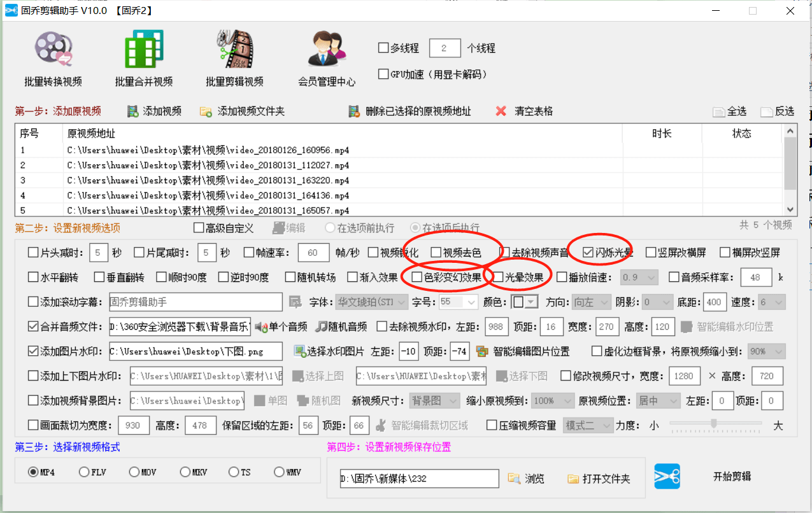Screen dimensions: 812x513
Task: Open 批量转换视频 tool icon
Action: 53,50
